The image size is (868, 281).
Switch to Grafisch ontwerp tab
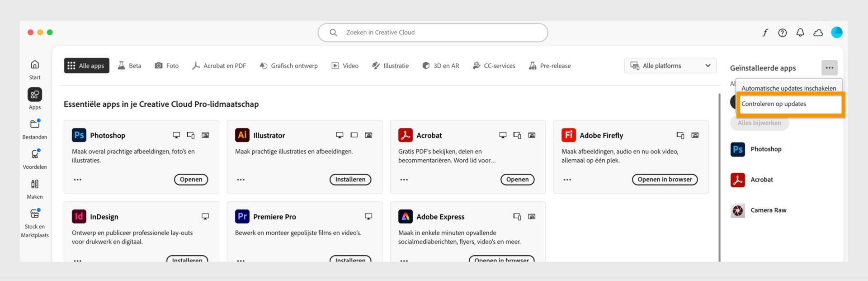289,66
